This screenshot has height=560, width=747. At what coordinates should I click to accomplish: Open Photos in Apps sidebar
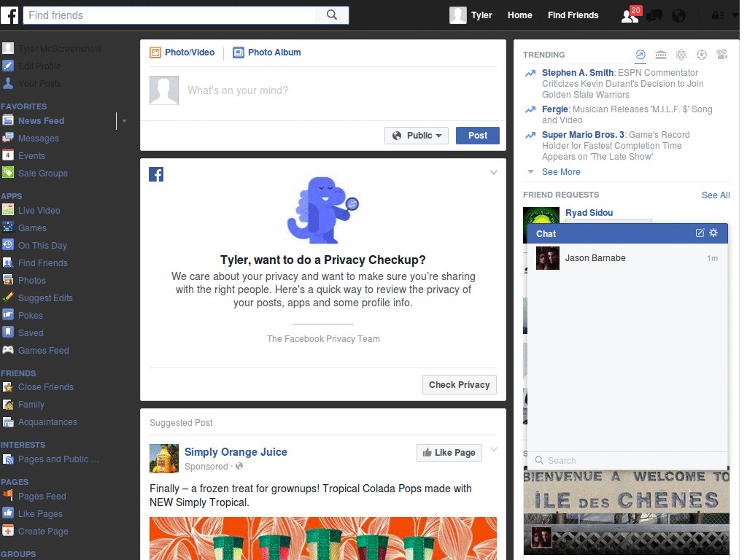point(32,281)
